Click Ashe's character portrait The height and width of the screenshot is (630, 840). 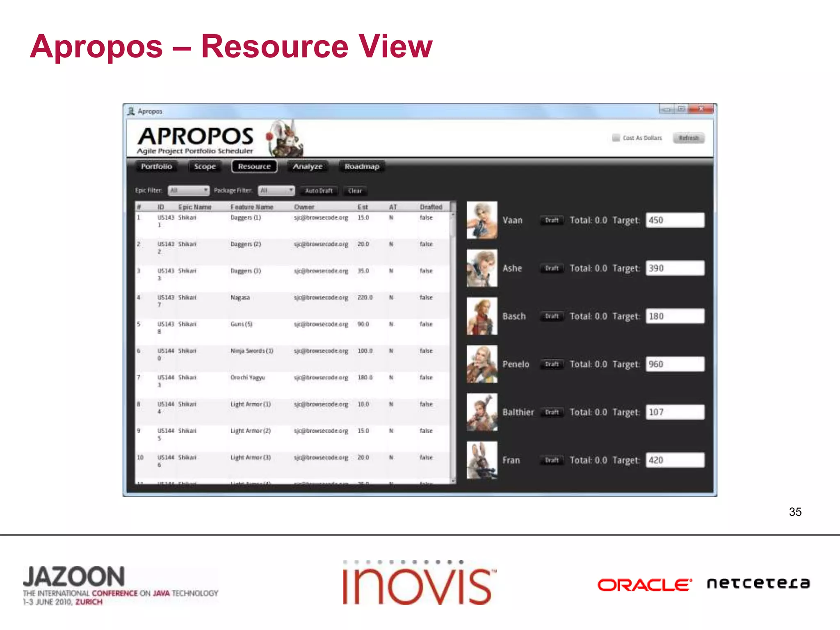pyautogui.click(x=482, y=268)
